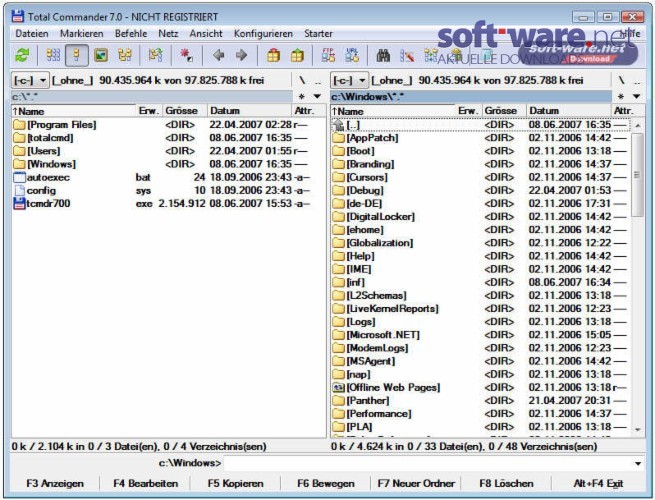Click the green Refresh (reread source) icon
This screenshot has height=500, width=655.
[22, 55]
